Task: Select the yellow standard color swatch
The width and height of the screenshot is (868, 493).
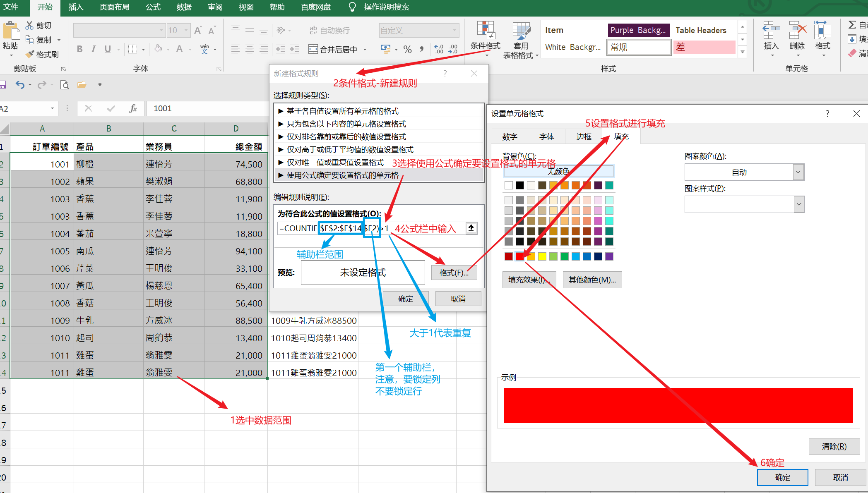Action: [542, 256]
